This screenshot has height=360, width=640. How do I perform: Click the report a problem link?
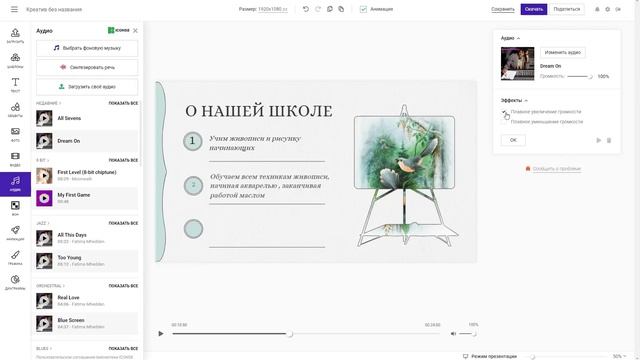point(556,169)
